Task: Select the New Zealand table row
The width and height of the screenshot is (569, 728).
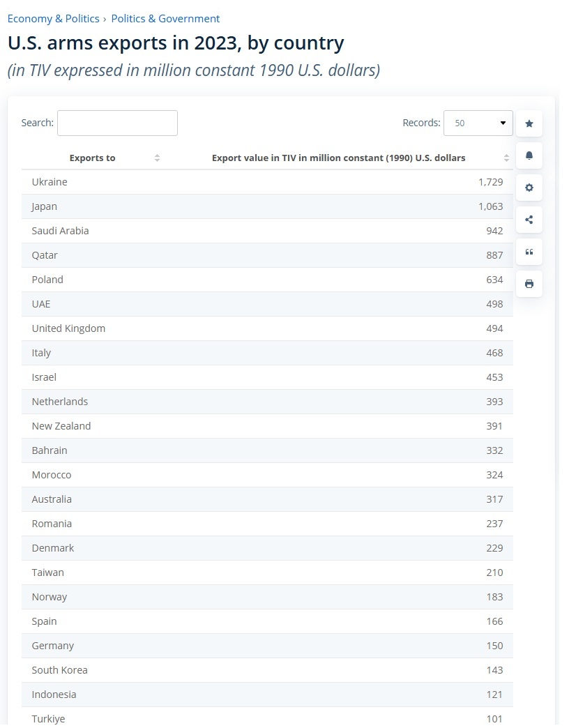Action: pos(267,426)
